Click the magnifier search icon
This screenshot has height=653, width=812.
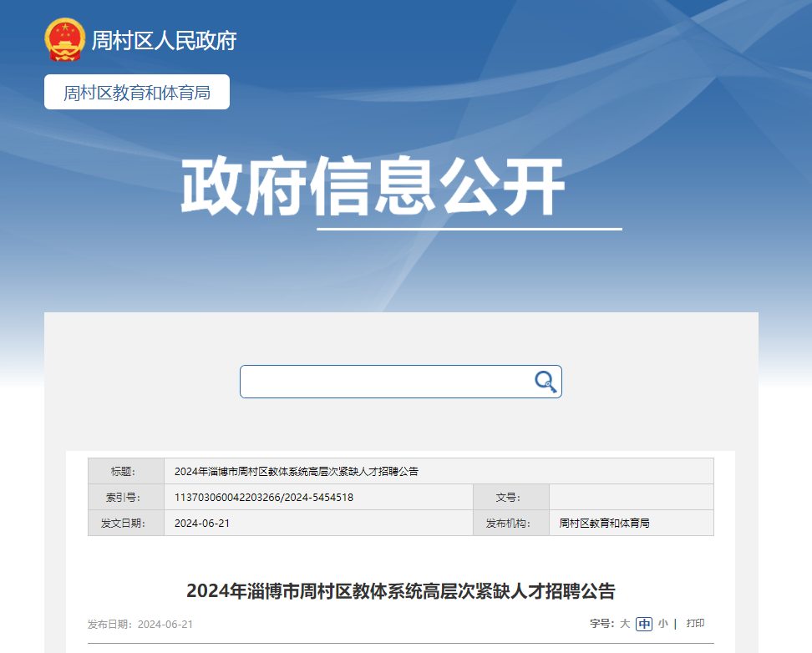click(546, 382)
